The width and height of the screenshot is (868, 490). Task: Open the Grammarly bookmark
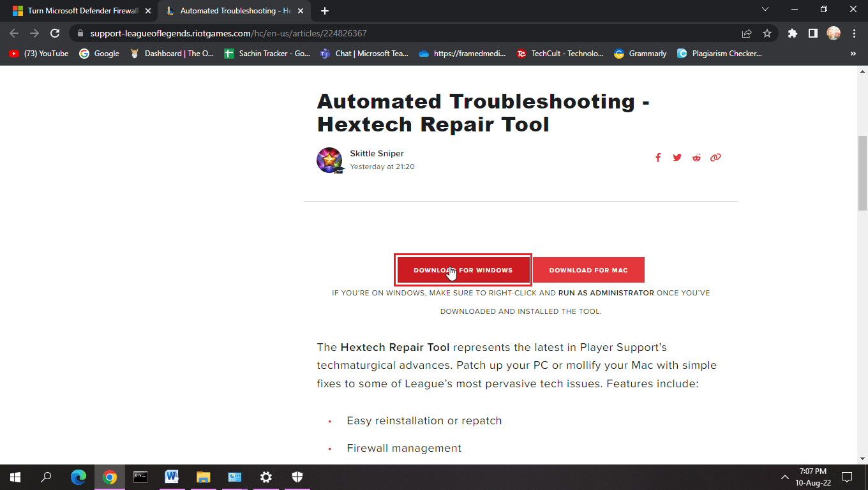(x=640, y=54)
